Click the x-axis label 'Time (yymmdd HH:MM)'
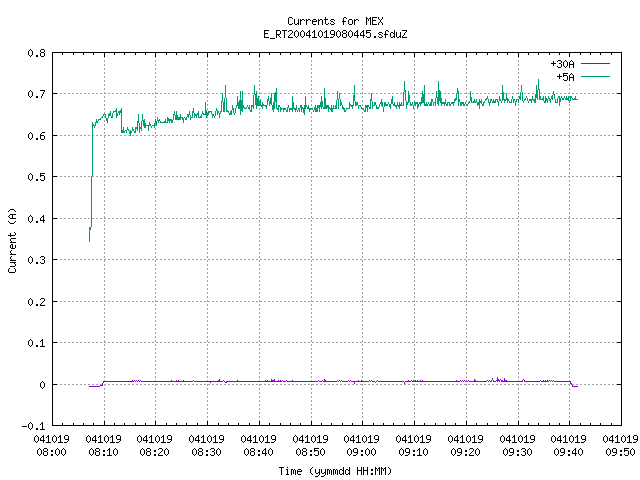 [335, 471]
